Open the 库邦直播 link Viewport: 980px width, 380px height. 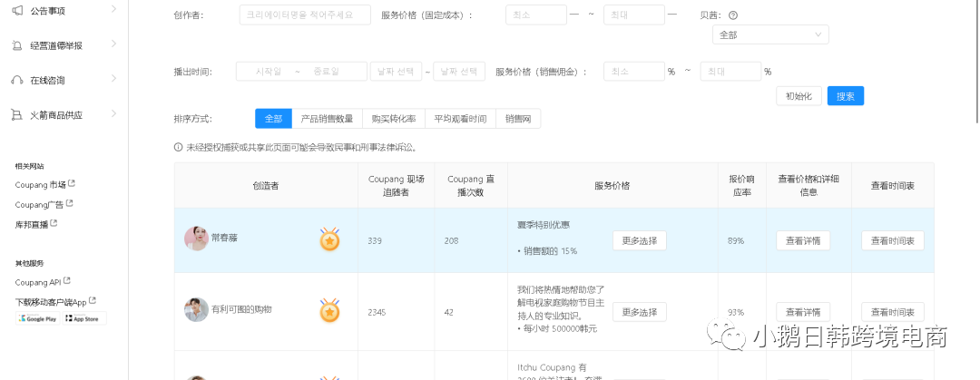tap(32, 224)
